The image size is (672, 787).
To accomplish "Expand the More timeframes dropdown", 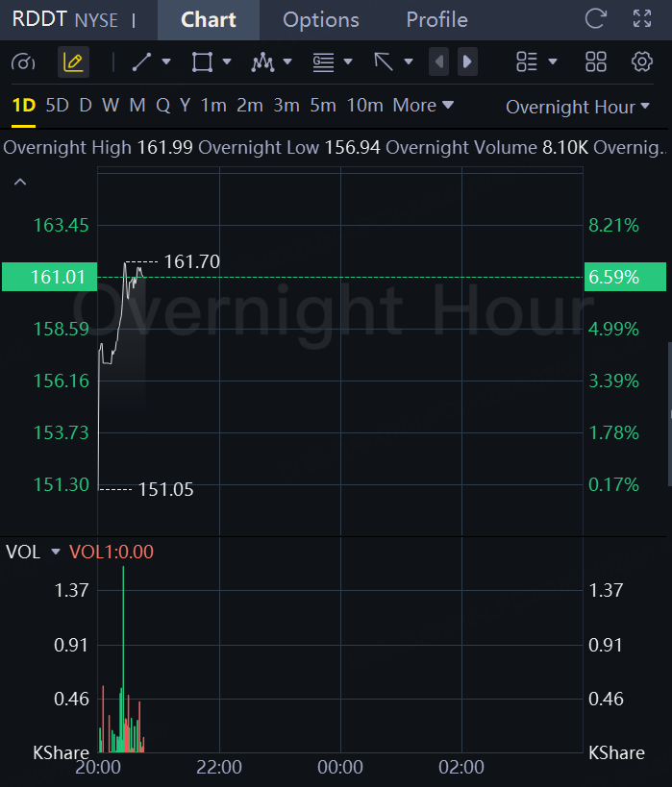I will point(423,105).
